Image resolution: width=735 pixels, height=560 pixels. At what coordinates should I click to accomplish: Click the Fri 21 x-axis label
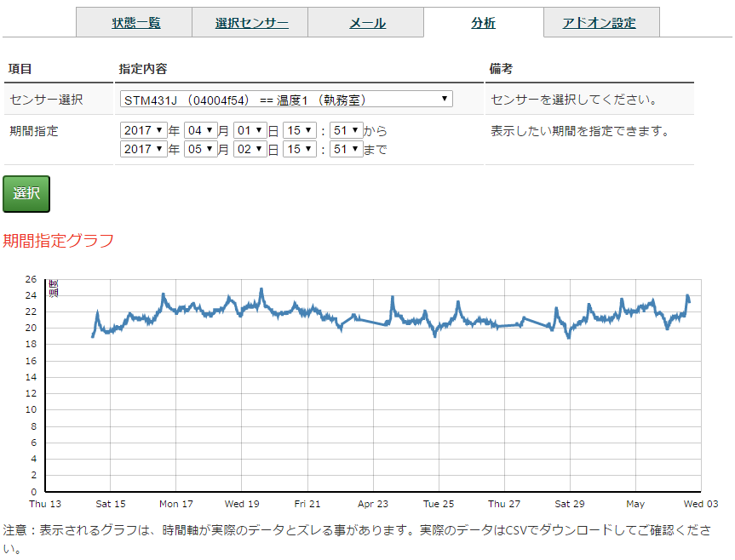click(307, 504)
